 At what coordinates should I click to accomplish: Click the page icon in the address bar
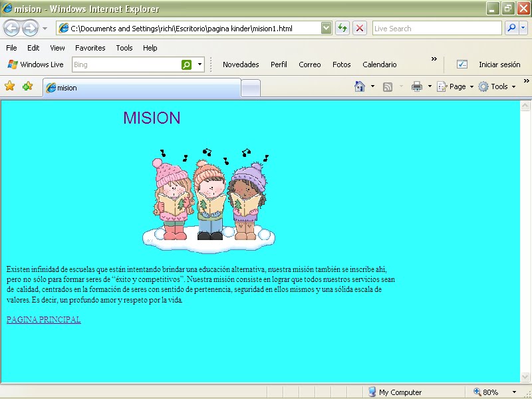pyautogui.click(x=63, y=29)
